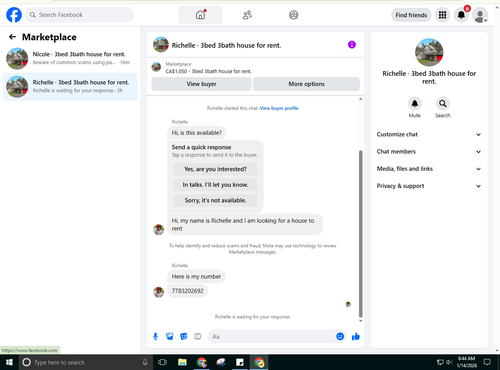Viewport: 500px width, 370px height.
Task: Open the Friends tab icon
Action: tap(247, 15)
